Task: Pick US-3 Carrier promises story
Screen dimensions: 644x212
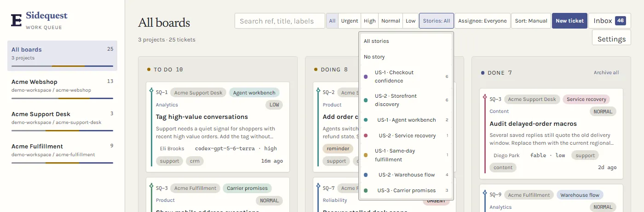Action: point(406,190)
